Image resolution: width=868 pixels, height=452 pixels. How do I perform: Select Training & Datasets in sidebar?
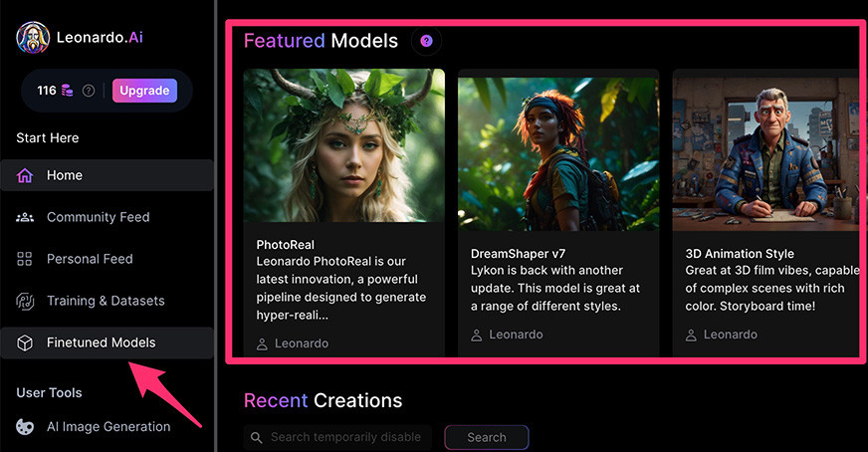(x=107, y=301)
